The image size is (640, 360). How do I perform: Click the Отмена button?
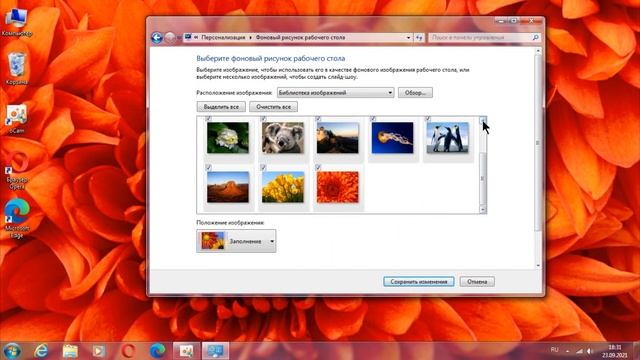(x=477, y=282)
